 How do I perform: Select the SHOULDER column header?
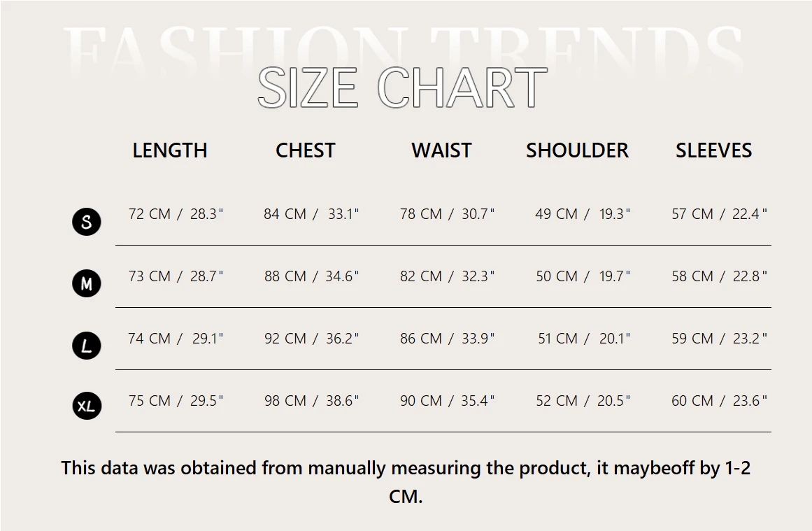point(577,150)
